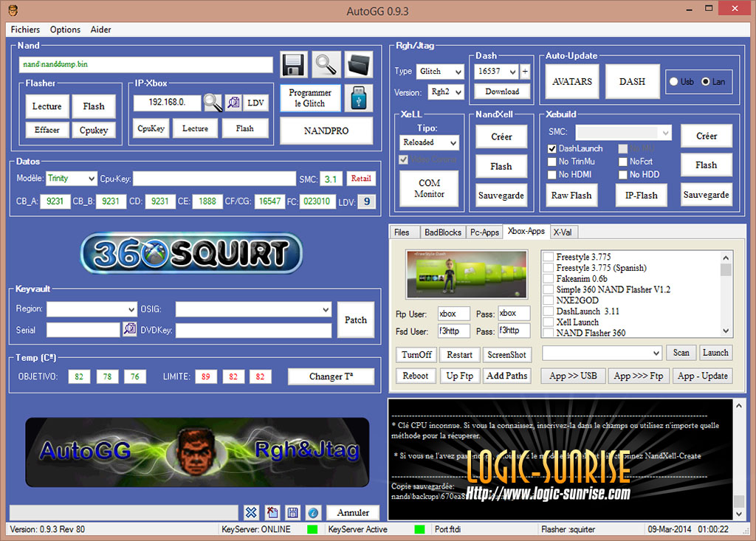Open the Type Glitch dropdown
The height and width of the screenshot is (541, 756).
440,72
